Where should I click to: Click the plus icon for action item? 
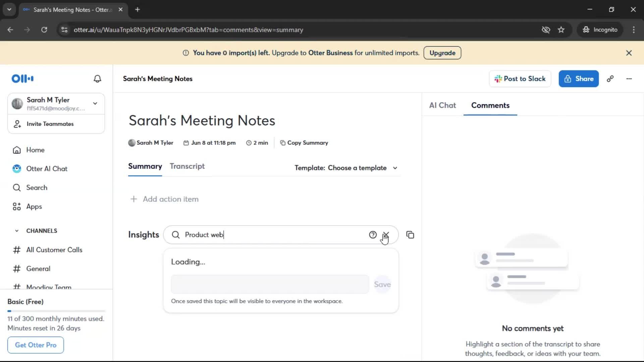coord(133,199)
